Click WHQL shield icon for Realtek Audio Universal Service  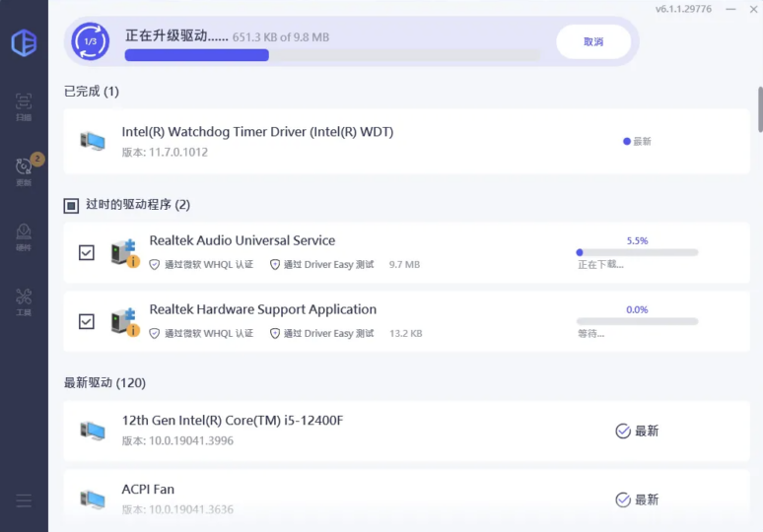(154, 265)
